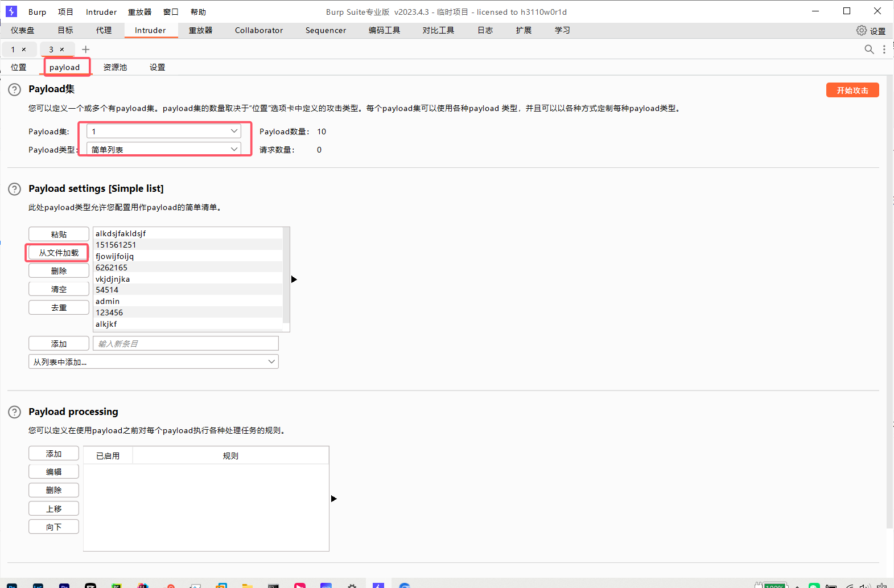
Task: Open the Burp menu
Action: click(x=38, y=12)
